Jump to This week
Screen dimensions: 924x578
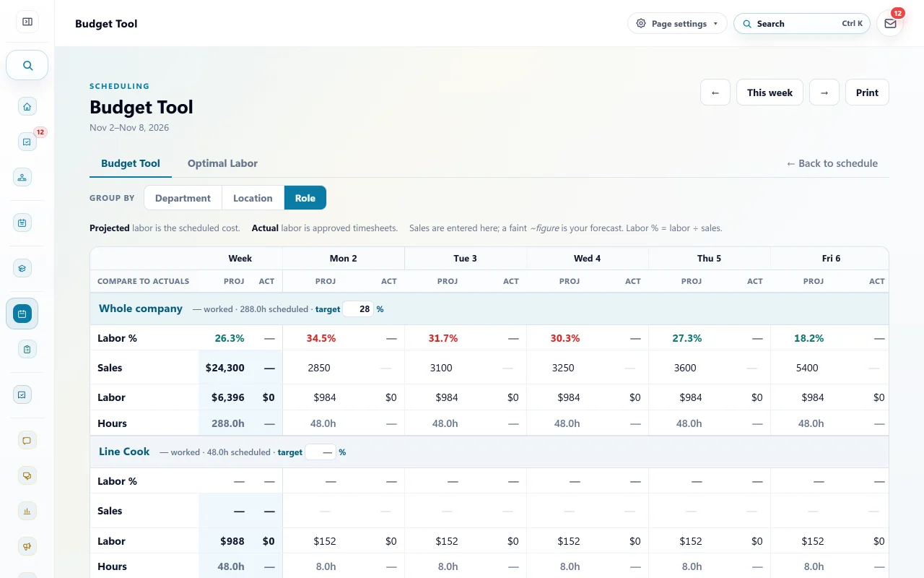[x=770, y=92]
